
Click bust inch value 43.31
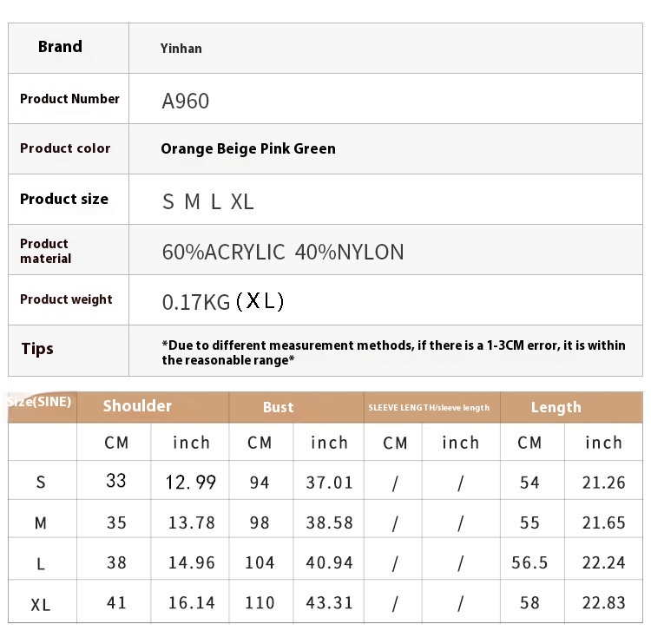(330, 602)
